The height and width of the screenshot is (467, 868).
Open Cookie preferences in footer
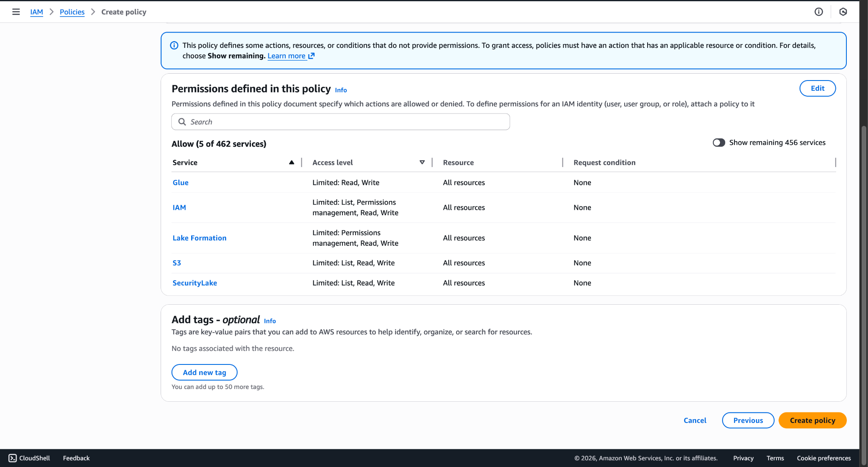coord(824,458)
